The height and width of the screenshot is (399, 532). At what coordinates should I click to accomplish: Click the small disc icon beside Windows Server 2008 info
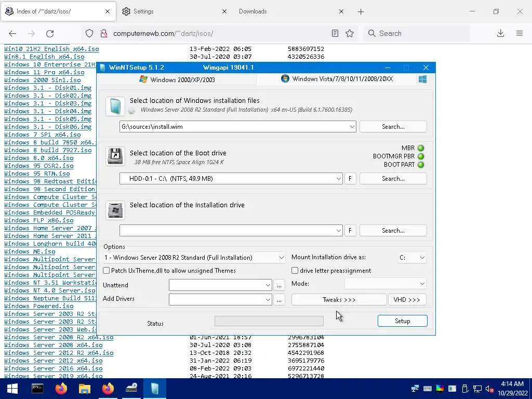tap(131, 110)
